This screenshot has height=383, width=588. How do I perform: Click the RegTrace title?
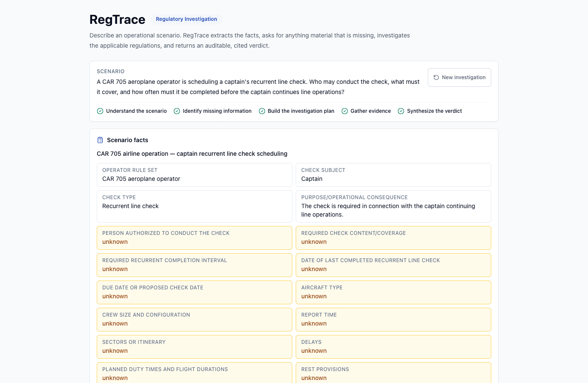point(117,20)
